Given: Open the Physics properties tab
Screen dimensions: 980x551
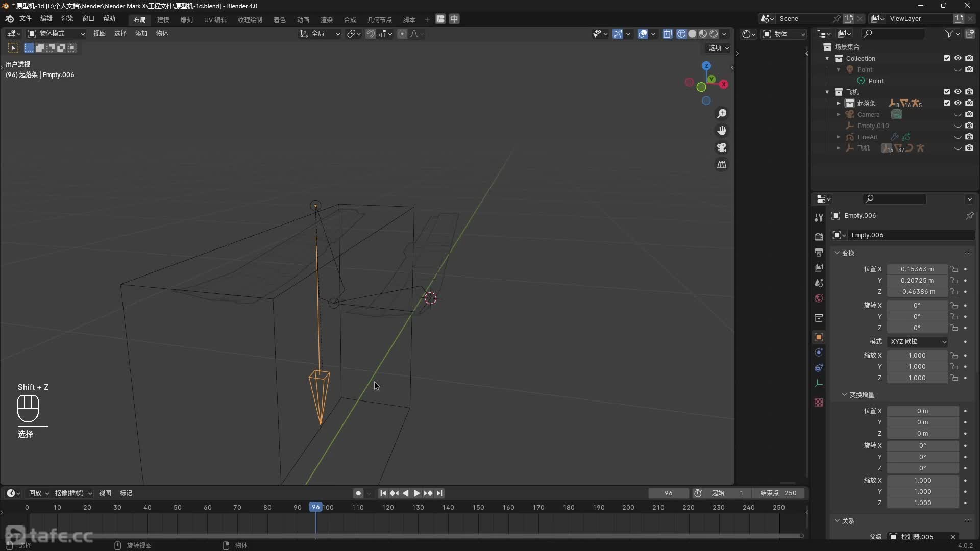Looking at the screenshot, I should tap(819, 353).
